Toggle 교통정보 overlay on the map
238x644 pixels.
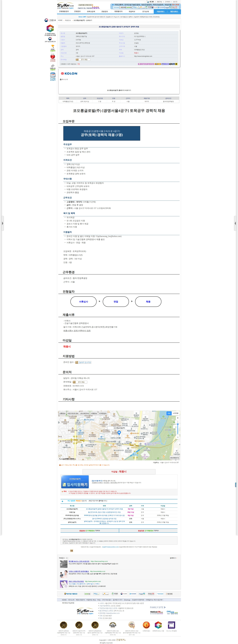pyautogui.click(x=62, y=413)
